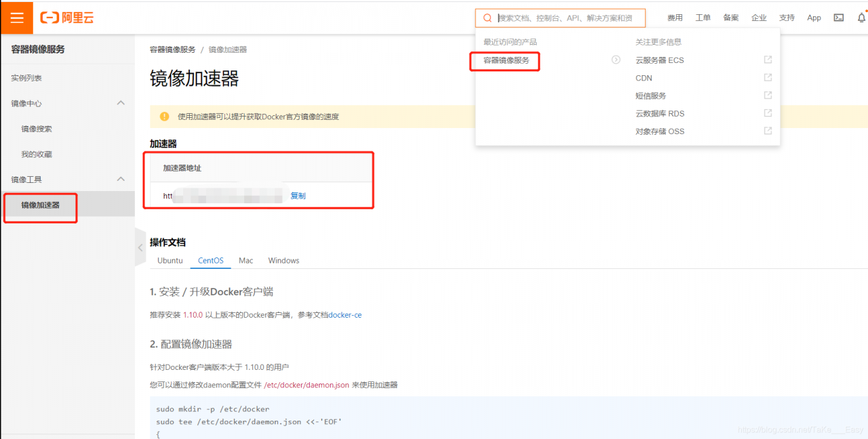This screenshot has width=868, height=439.
Task: Open the docker-ce documentation link
Action: (x=344, y=315)
